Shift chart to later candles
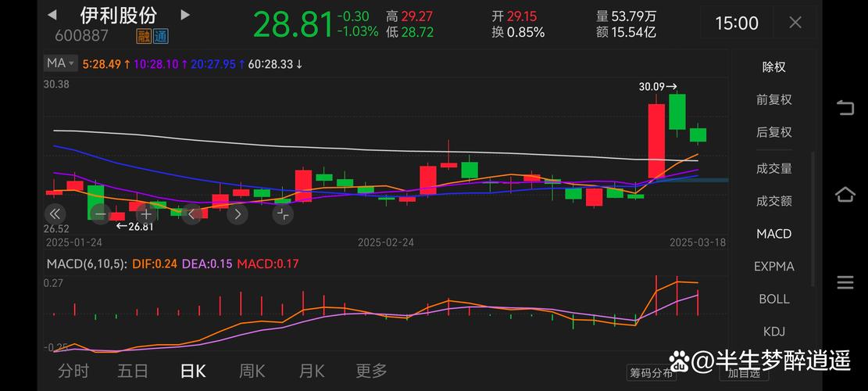This screenshot has height=391, width=868. click(238, 213)
